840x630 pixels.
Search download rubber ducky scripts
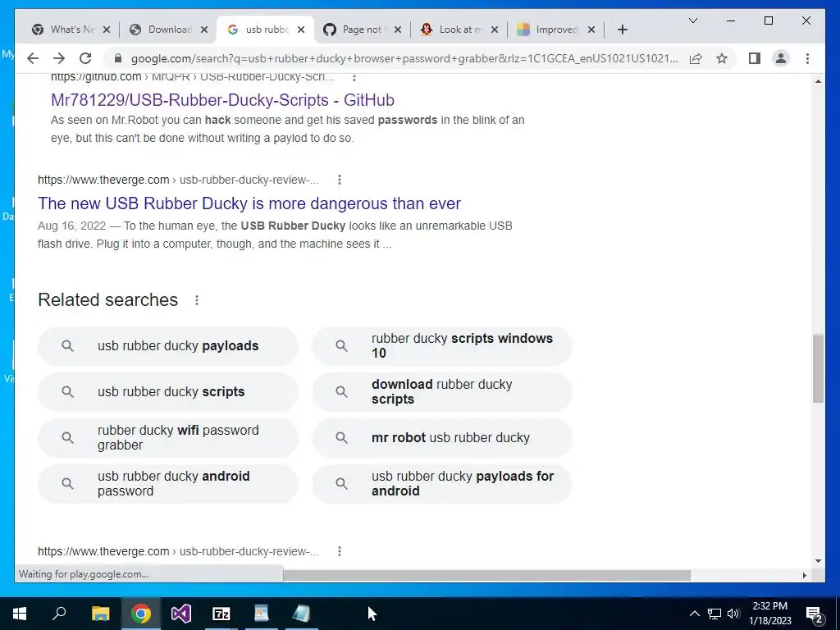pos(442,392)
